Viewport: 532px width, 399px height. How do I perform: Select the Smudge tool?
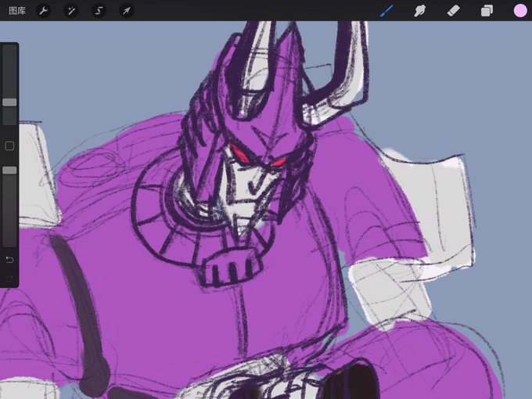pos(419,11)
